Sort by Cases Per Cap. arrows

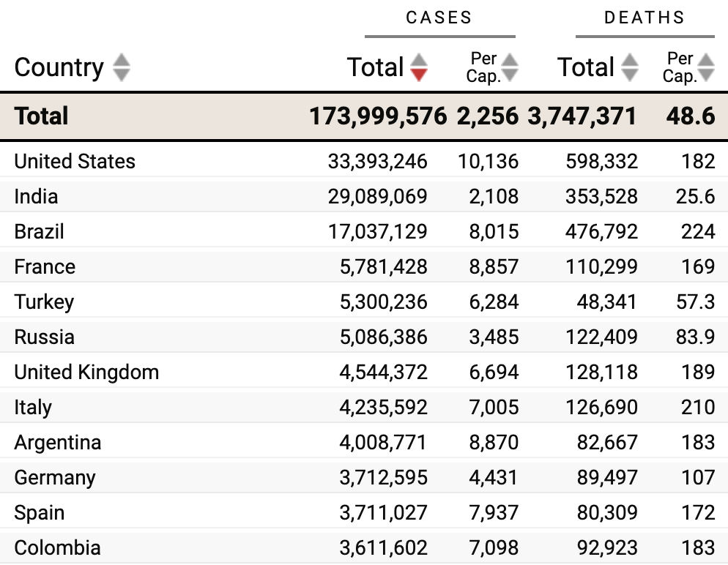pyautogui.click(x=510, y=67)
